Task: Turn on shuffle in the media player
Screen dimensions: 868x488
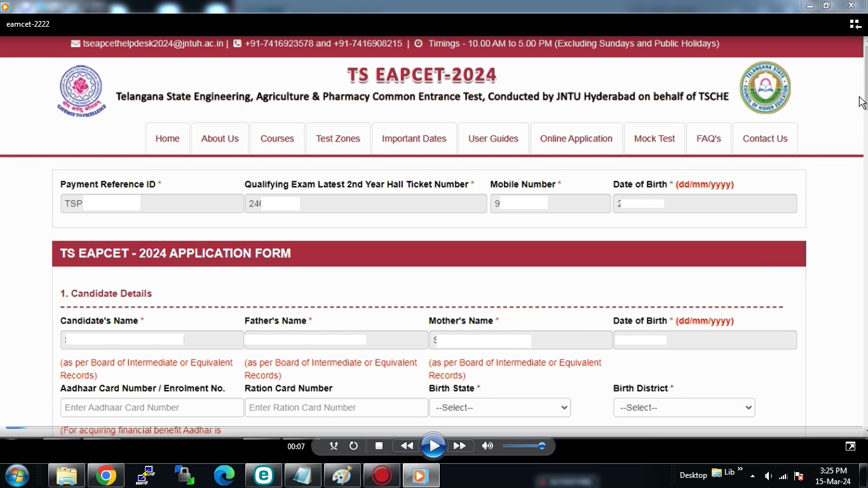Action: tap(334, 446)
